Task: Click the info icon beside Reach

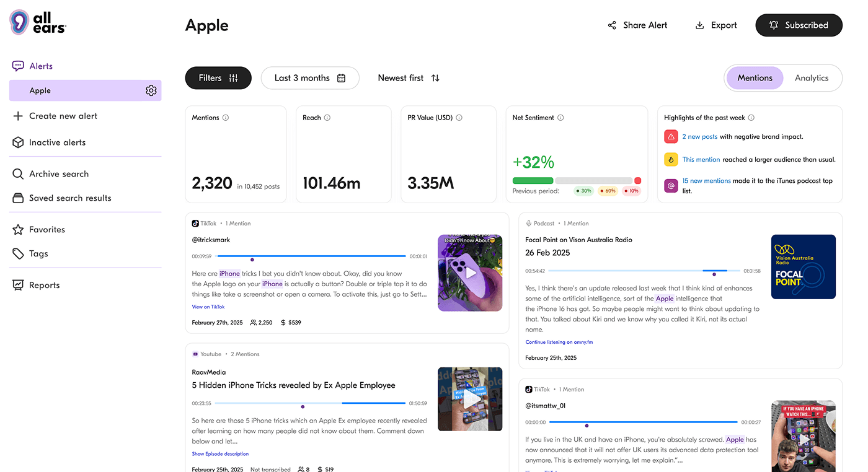Action: [x=327, y=118]
